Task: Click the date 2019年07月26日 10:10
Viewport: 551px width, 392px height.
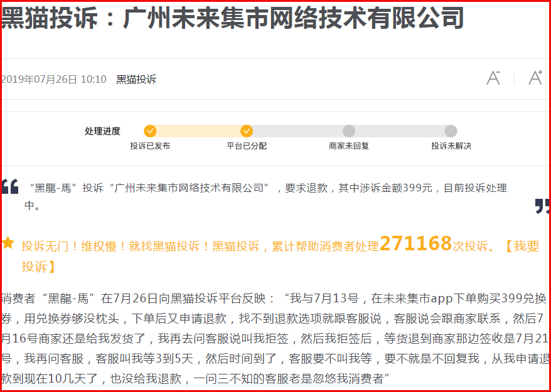Action: [x=54, y=80]
